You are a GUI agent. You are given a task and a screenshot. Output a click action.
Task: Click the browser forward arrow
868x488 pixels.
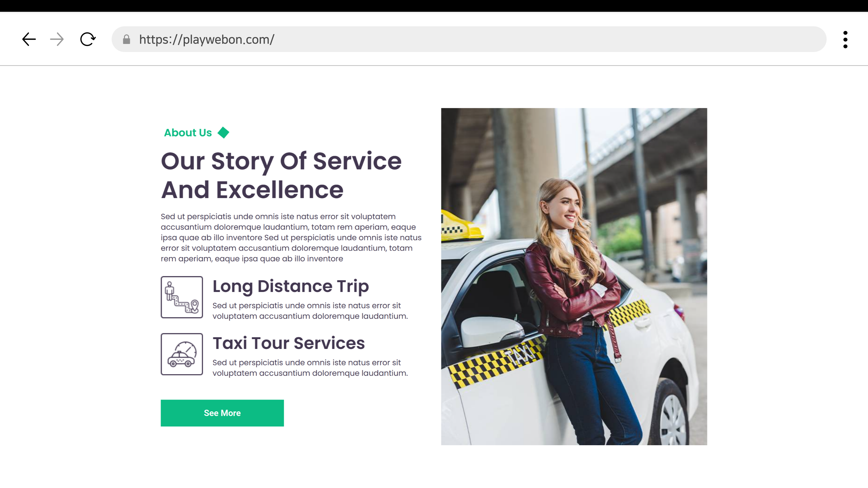tap(57, 39)
